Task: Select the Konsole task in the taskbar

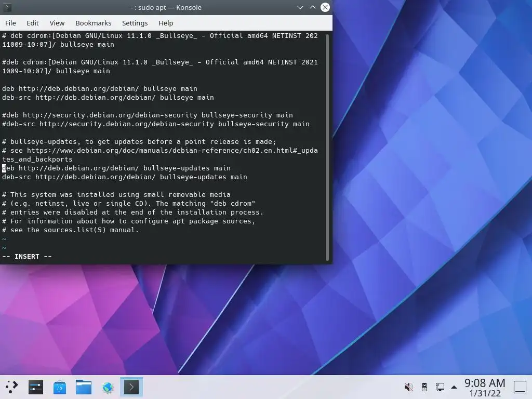Action: click(x=131, y=387)
